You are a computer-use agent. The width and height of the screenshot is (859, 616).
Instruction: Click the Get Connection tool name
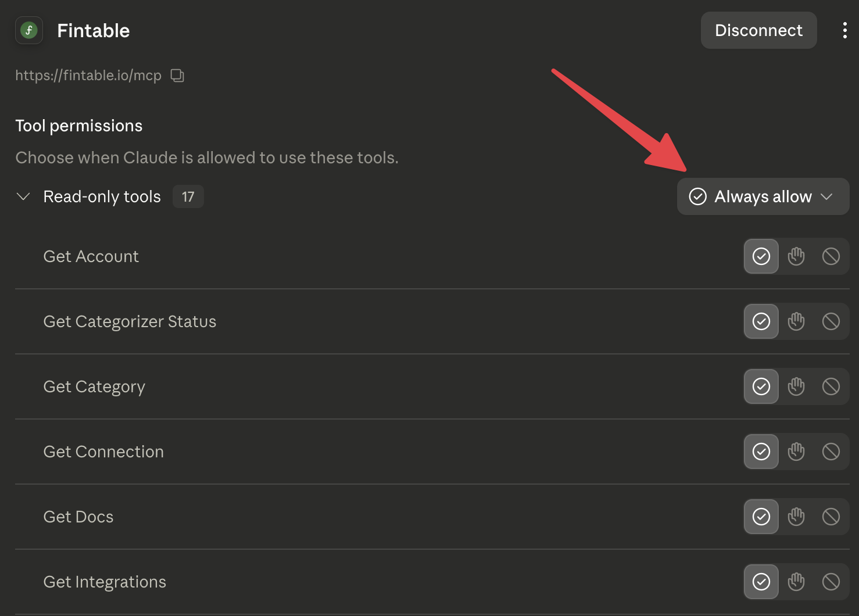click(103, 452)
